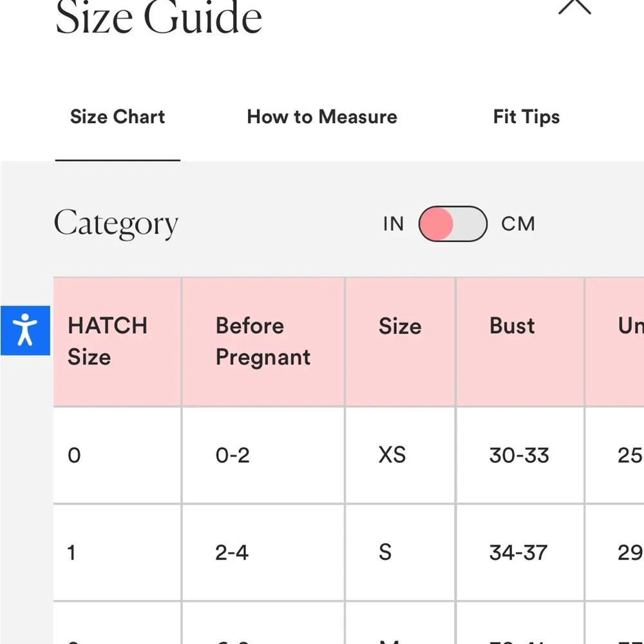
Task: Select the Size Chart tab
Action: (x=117, y=117)
